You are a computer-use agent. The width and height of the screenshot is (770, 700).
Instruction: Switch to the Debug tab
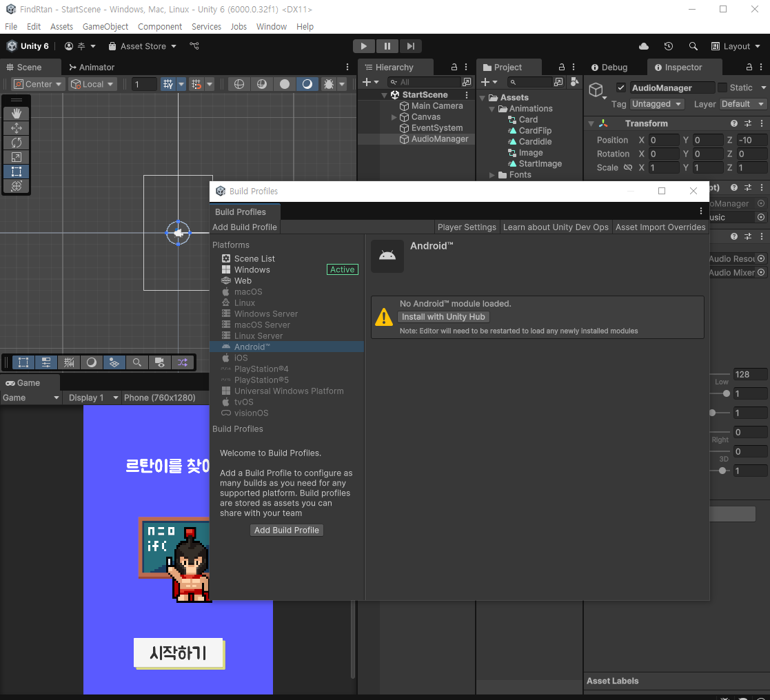point(609,68)
